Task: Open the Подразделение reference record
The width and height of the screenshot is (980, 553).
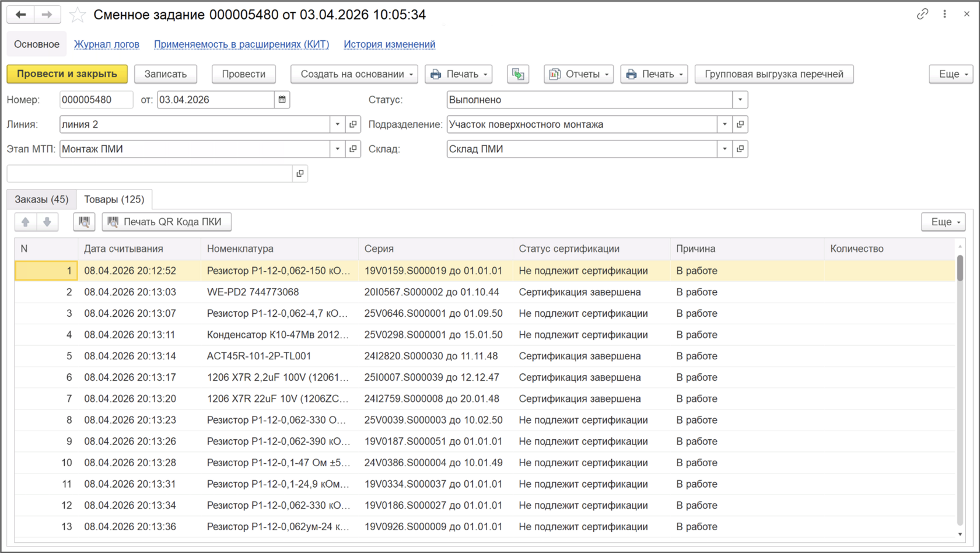Action: tap(740, 124)
